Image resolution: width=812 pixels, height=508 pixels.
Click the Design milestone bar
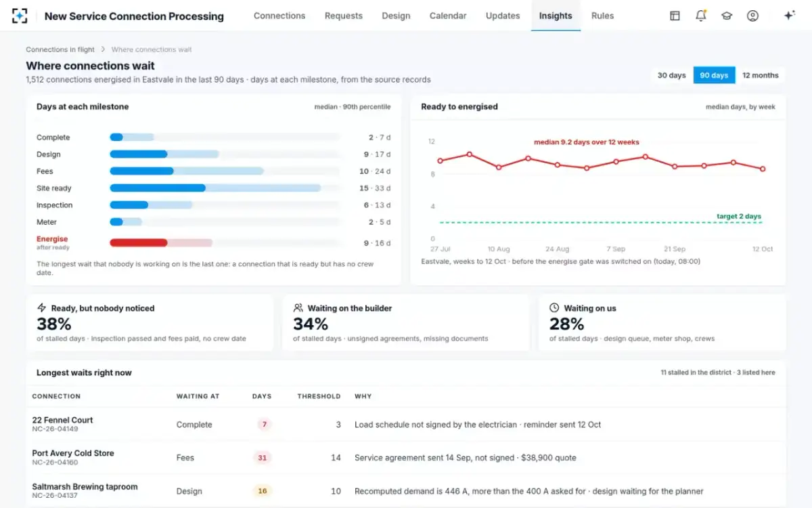[x=225, y=154]
